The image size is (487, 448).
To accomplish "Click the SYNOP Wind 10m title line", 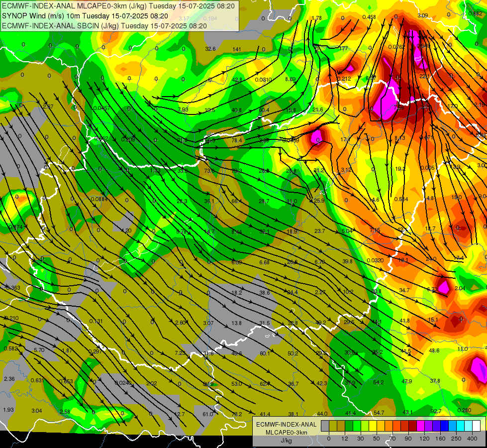I will [85, 16].
